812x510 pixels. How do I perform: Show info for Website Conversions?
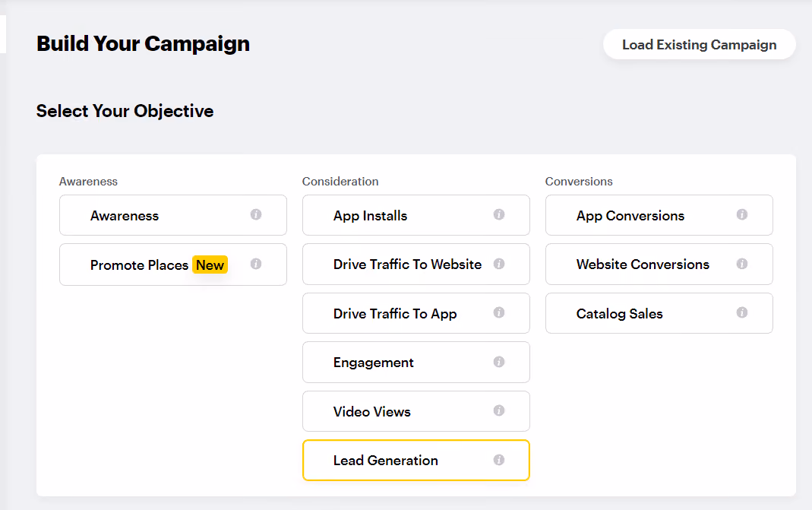741,264
